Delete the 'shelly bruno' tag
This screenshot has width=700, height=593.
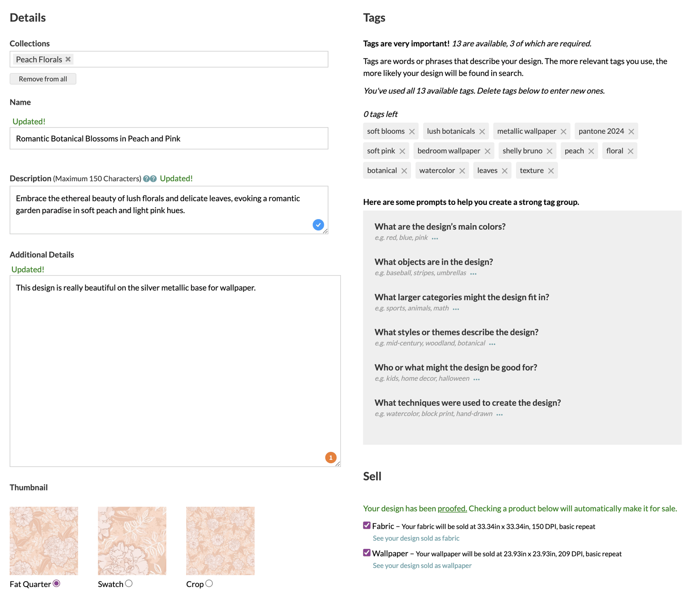point(550,151)
